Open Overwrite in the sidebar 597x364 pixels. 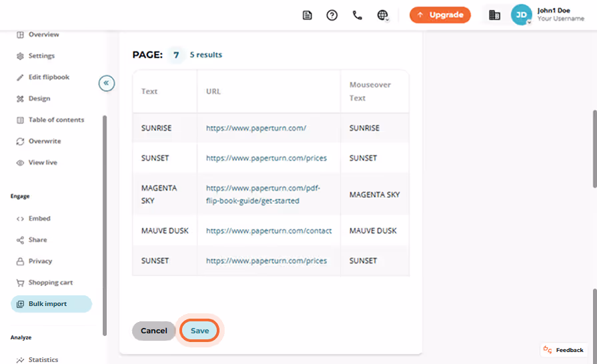tap(45, 141)
